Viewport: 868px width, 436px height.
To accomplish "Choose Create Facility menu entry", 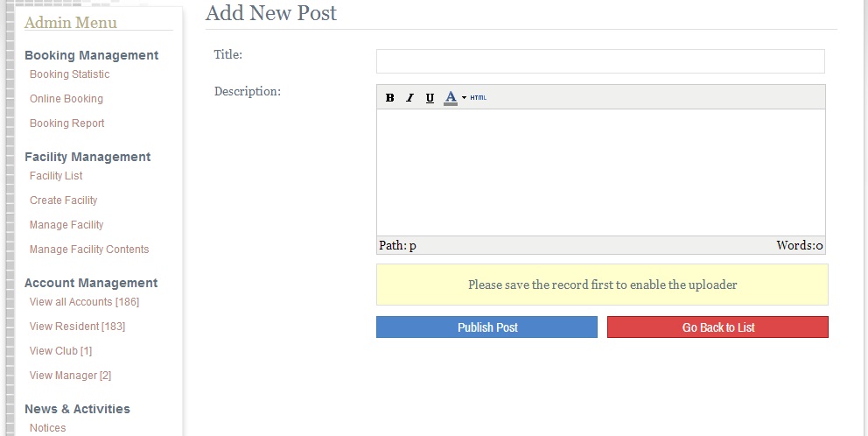I will (64, 200).
